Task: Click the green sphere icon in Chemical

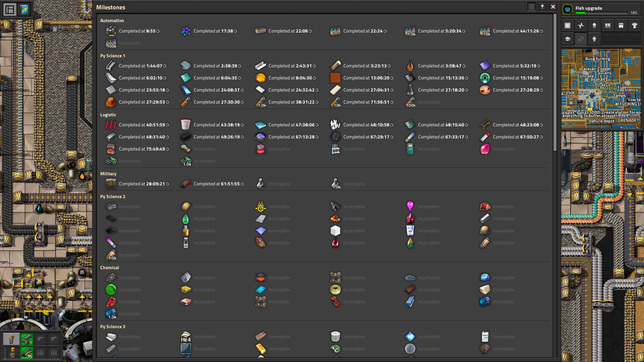Action: point(111,290)
